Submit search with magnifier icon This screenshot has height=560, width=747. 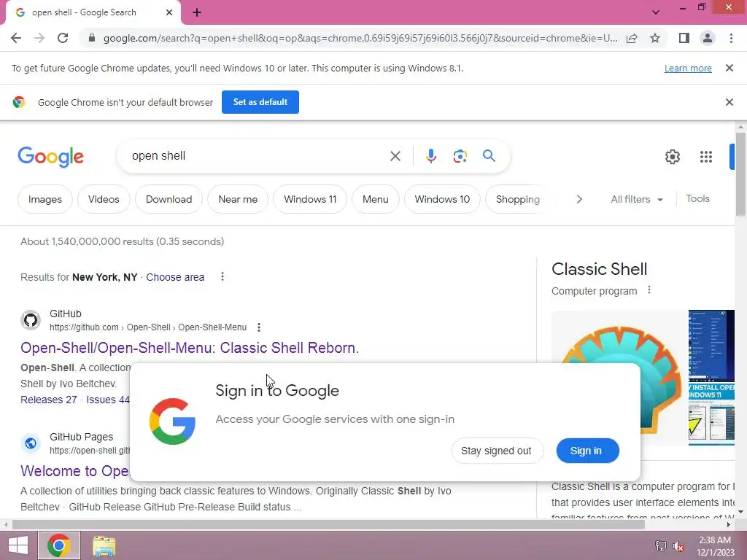tap(489, 156)
